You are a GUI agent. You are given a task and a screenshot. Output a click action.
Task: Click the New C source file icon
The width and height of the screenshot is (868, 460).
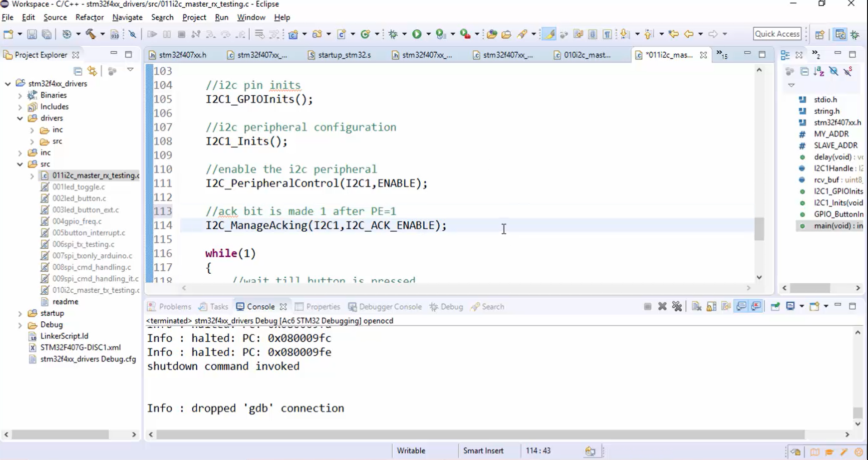tap(341, 34)
